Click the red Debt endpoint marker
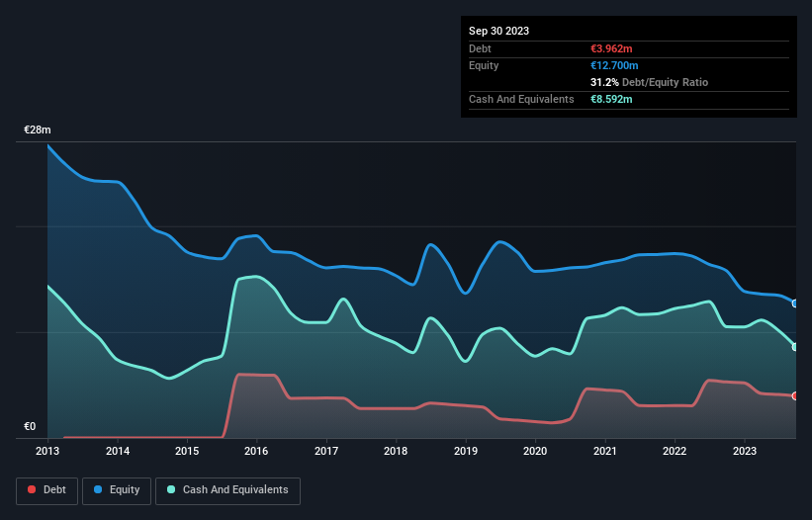Image resolution: width=812 pixels, height=520 pixels. tap(795, 396)
